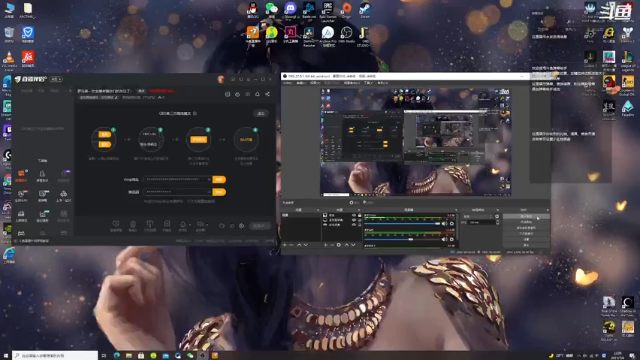Open Help menu in OBS menu bar
This screenshot has width=640, height=360.
pos(383,83)
